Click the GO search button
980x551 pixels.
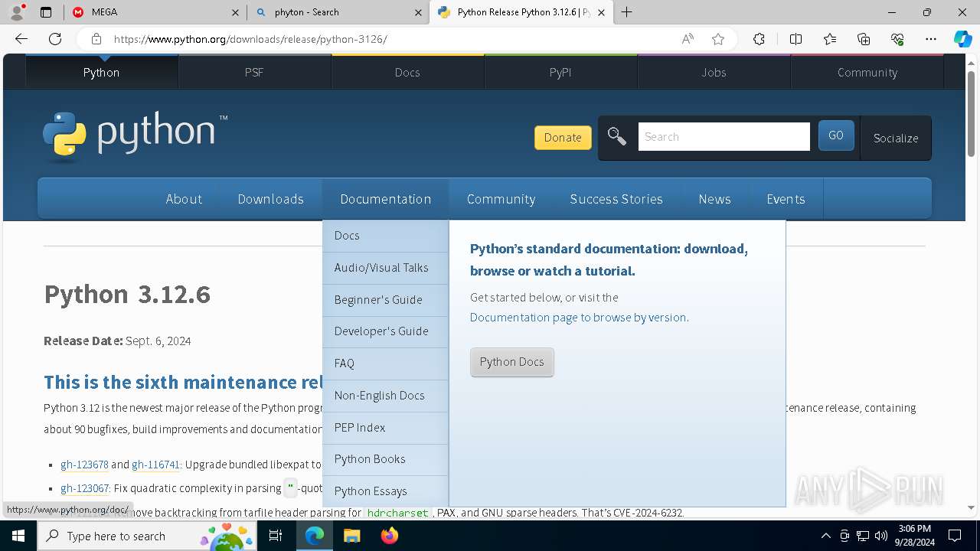(836, 135)
